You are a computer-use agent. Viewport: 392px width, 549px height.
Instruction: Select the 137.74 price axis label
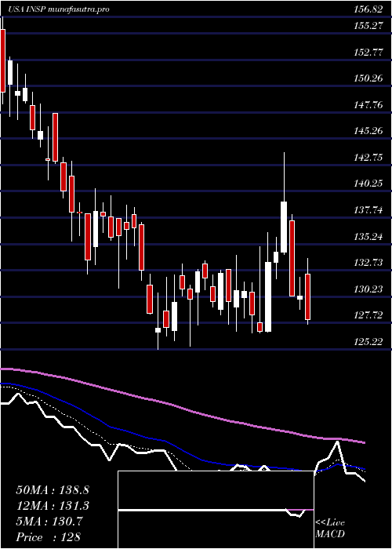coord(368,209)
